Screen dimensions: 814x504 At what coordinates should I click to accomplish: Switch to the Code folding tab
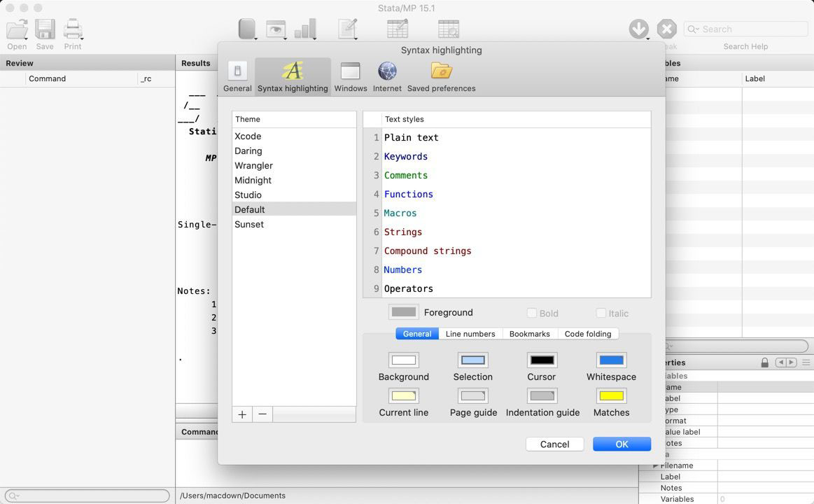[x=588, y=334]
